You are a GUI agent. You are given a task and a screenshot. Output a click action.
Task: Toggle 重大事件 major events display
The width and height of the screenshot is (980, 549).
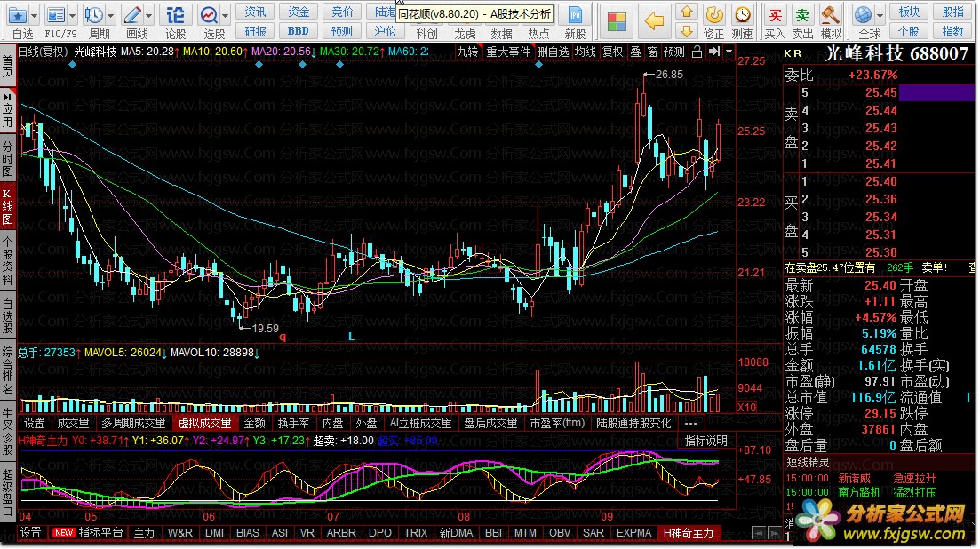[508, 52]
